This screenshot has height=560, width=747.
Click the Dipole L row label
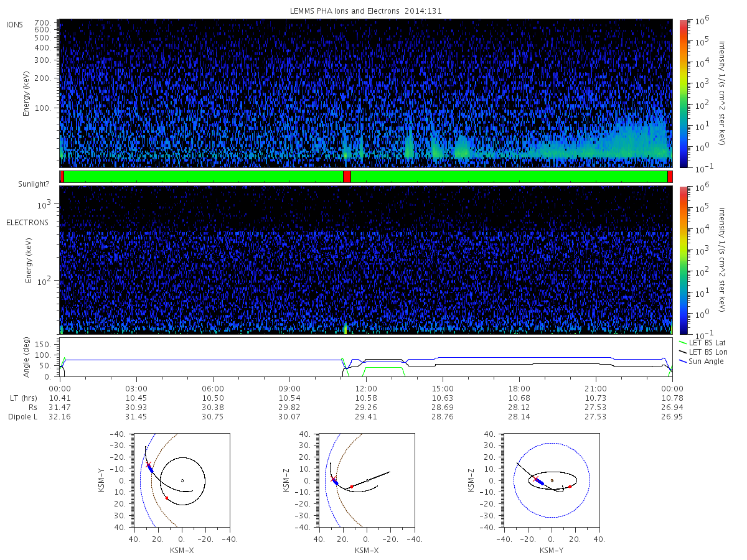tap(23, 416)
